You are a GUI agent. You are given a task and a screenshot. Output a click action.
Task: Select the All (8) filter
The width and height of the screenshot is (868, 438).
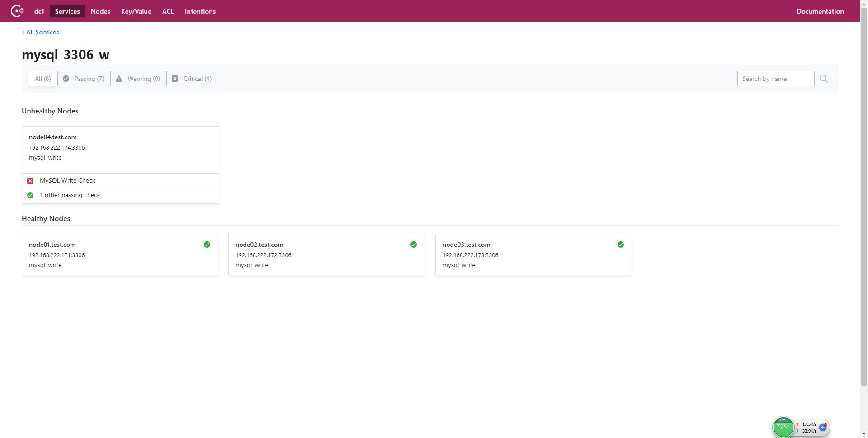pos(43,79)
